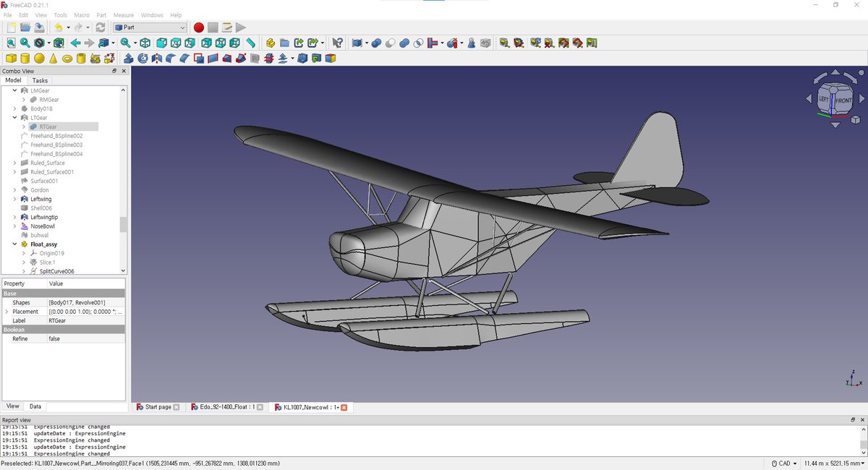Create a Cylinder primitive solid

click(x=25, y=59)
